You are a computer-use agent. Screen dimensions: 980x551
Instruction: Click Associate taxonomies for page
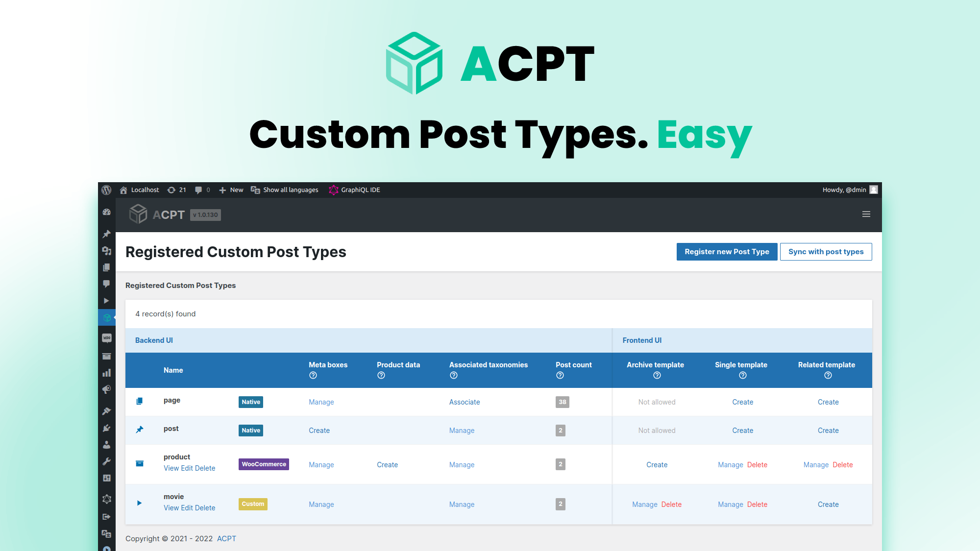[x=464, y=402]
